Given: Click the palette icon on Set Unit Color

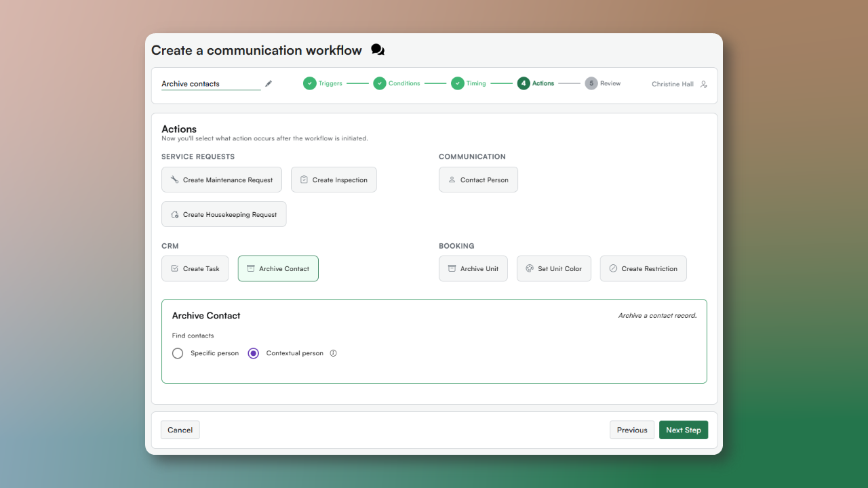Looking at the screenshot, I should pyautogui.click(x=530, y=269).
